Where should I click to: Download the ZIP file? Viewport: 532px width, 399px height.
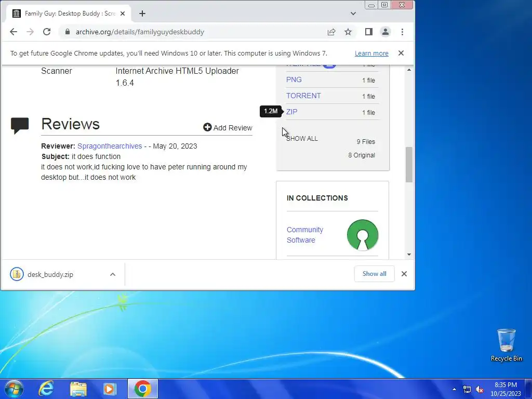(292, 112)
